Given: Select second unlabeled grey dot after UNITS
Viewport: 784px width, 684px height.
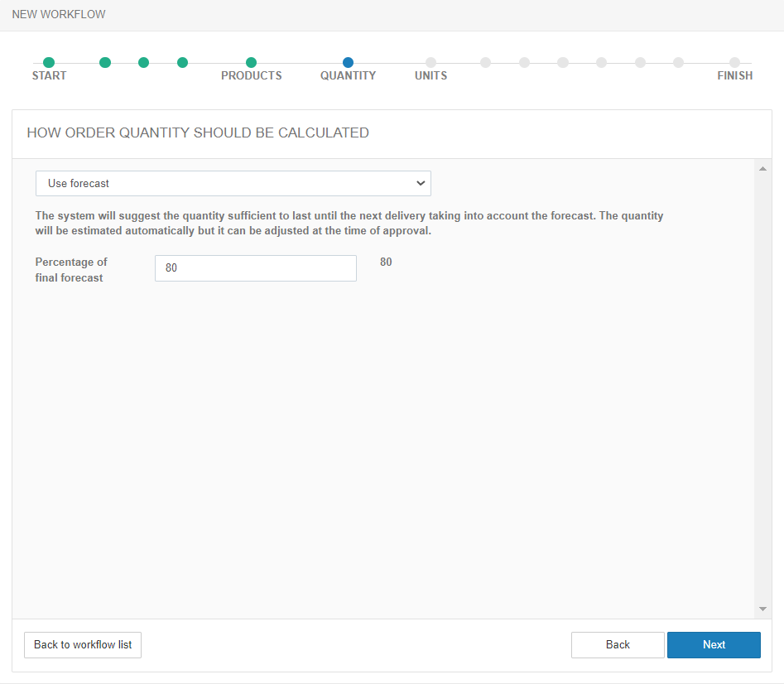Looking at the screenshot, I should pyautogui.click(x=524, y=63).
